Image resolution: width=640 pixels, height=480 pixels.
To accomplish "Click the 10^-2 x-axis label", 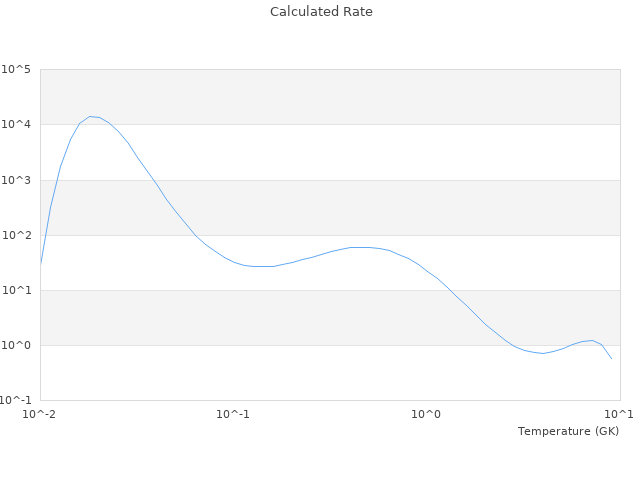I will pos(40,414).
